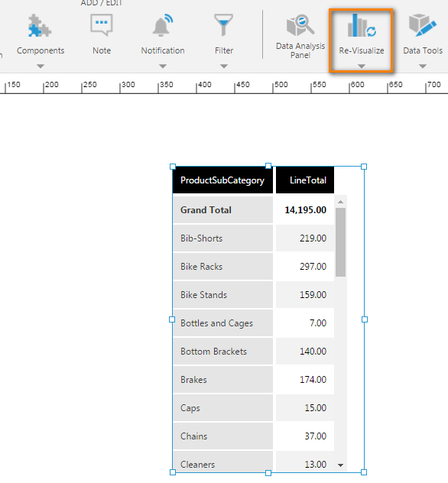Click the ProductSubCategory column header
The height and width of the screenshot is (483, 448).
pos(222,180)
